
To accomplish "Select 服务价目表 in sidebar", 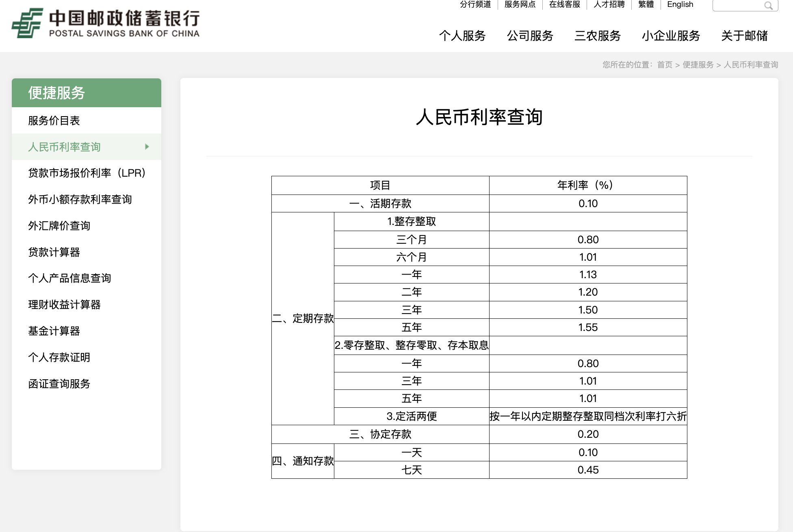I will 54,121.
